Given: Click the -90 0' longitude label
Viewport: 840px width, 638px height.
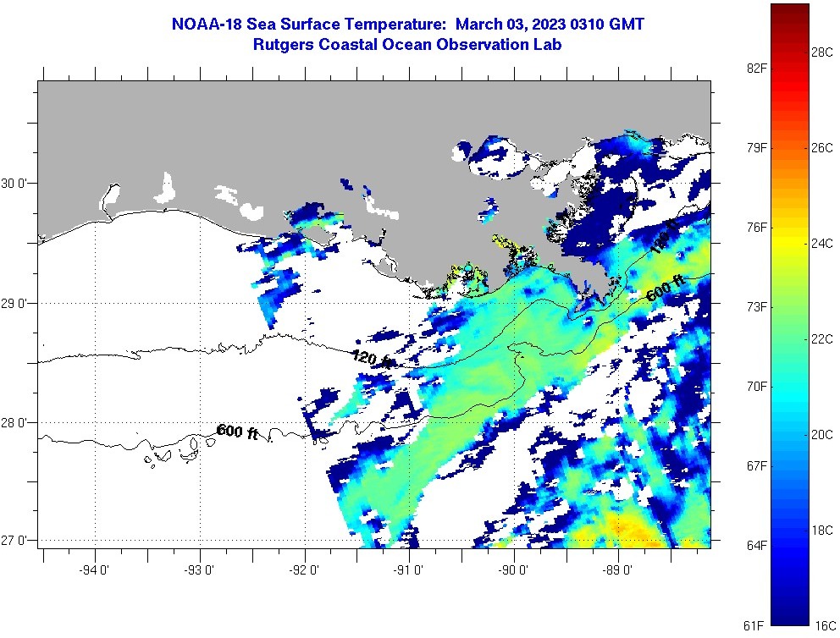Looking at the screenshot, I should 512,570.
